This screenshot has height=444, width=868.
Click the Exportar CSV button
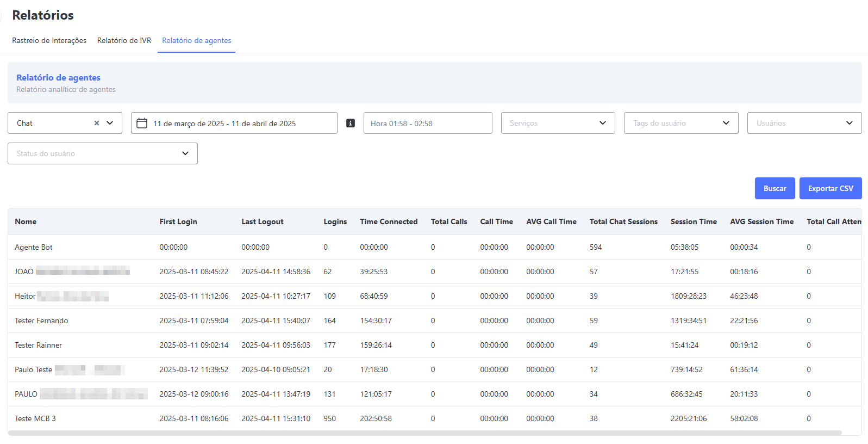tap(830, 188)
